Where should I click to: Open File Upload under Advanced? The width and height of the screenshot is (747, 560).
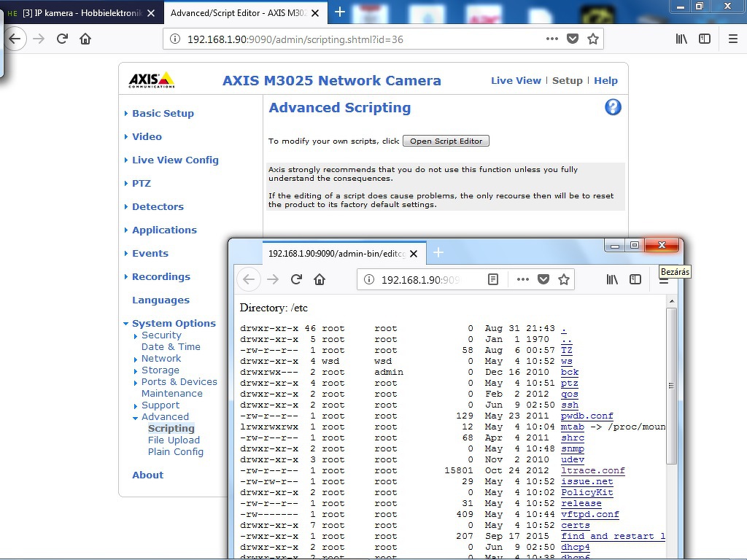(174, 440)
